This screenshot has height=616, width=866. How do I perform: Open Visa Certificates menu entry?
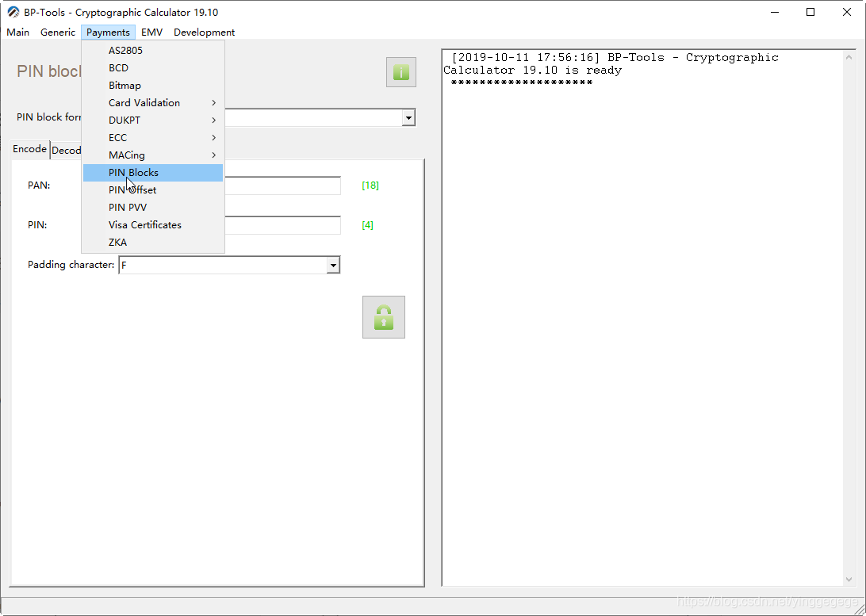coord(153,225)
